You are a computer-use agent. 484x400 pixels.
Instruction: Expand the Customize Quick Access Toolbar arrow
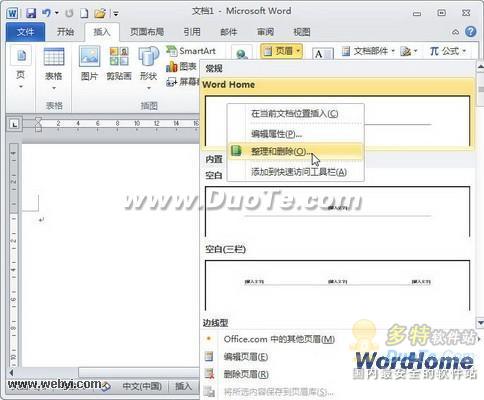point(116,14)
